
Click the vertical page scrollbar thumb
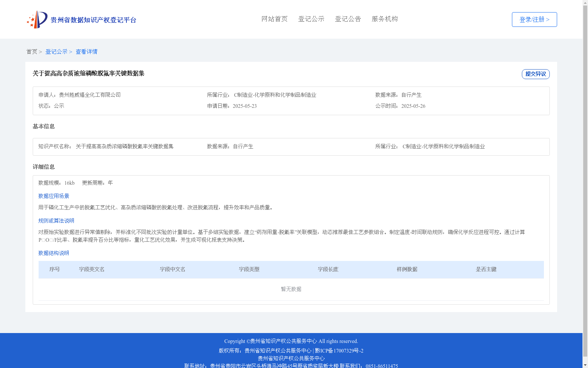click(x=585, y=180)
